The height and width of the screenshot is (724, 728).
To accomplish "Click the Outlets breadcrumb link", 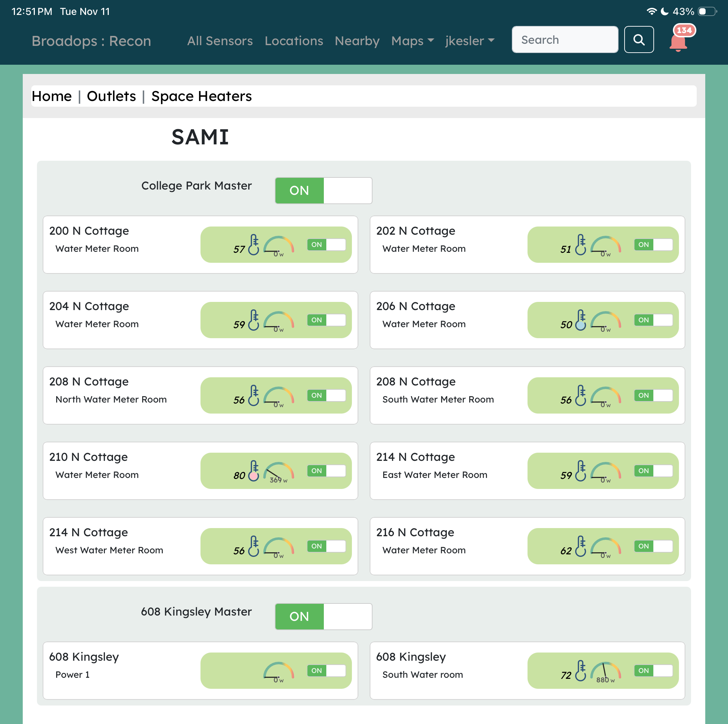I will point(111,96).
